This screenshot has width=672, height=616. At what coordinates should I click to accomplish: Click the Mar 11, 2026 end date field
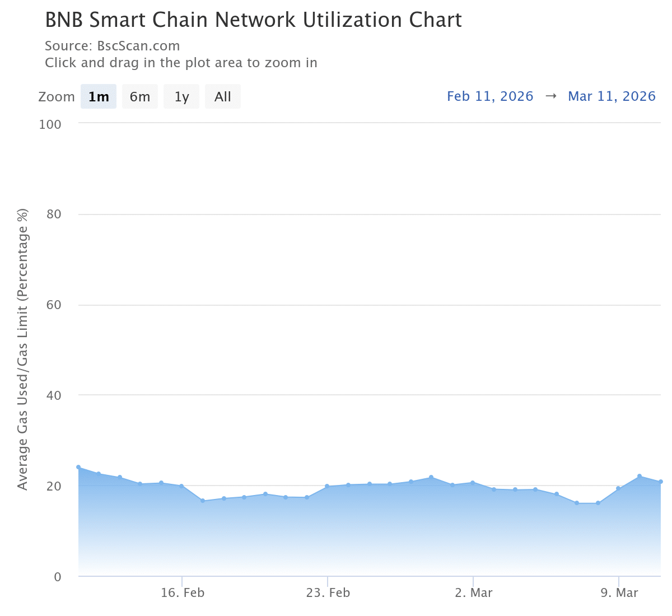(612, 96)
